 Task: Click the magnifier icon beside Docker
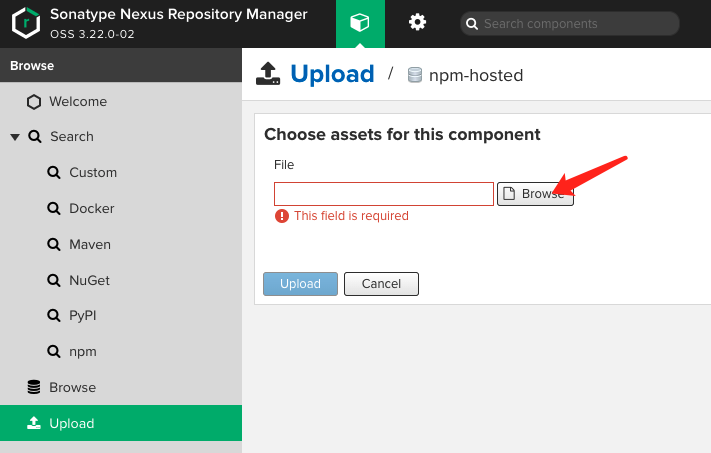pyautogui.click(x=54, y=209)
